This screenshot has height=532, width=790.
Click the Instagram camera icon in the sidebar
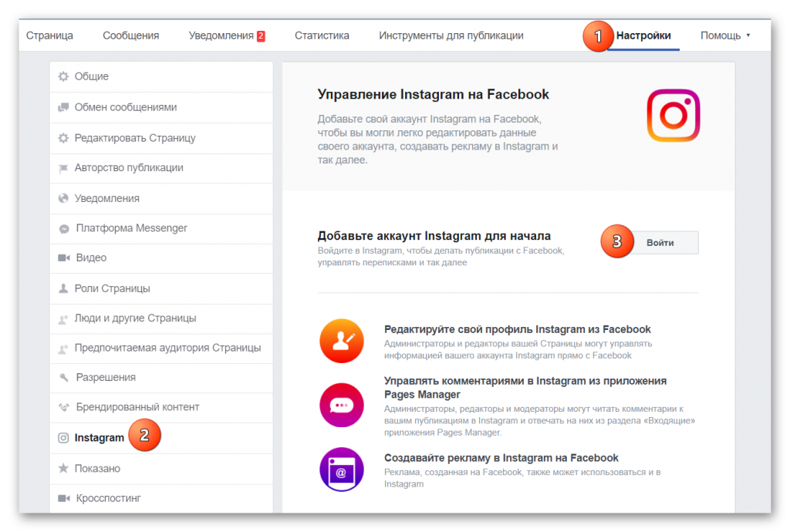63,438
